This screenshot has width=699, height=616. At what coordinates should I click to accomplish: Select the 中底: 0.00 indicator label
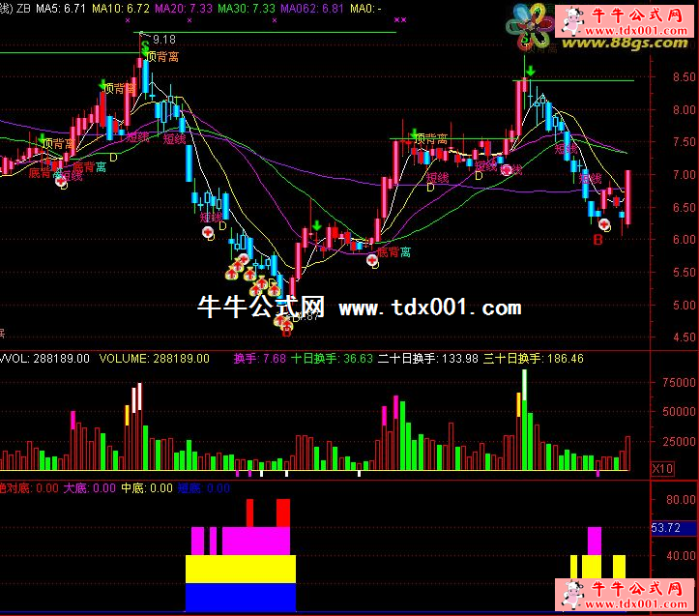(x=147, y=488)
